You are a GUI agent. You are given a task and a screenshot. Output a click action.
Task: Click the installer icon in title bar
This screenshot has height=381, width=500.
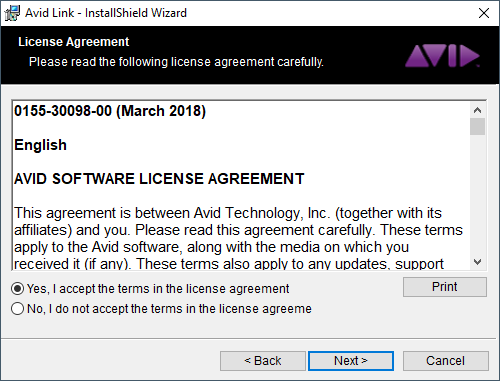(x=12, y=13)
